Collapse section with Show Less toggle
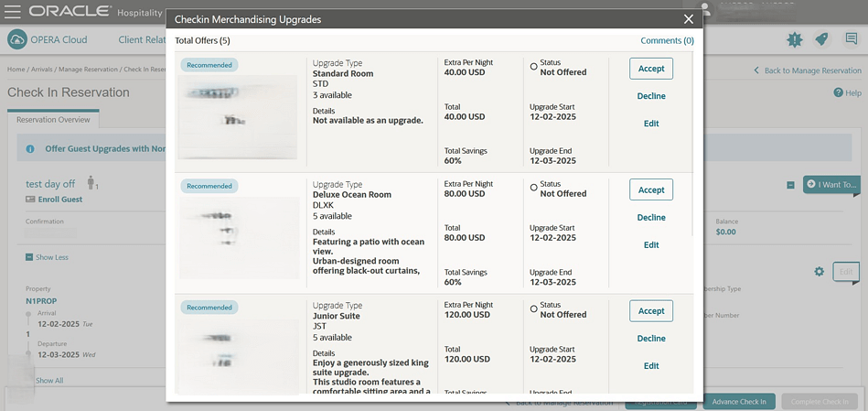868x411 pixels. pyautogui.click(x=47, y=257)
